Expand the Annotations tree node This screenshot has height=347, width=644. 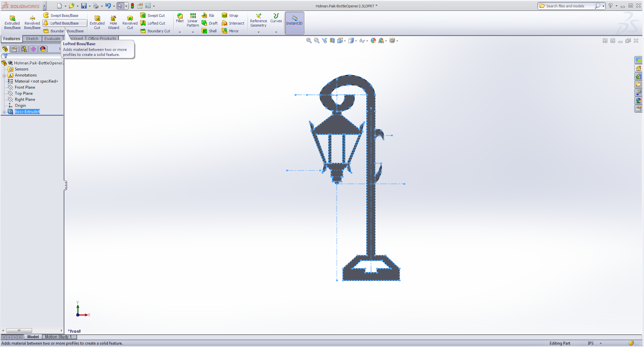(x=4, y=75)
